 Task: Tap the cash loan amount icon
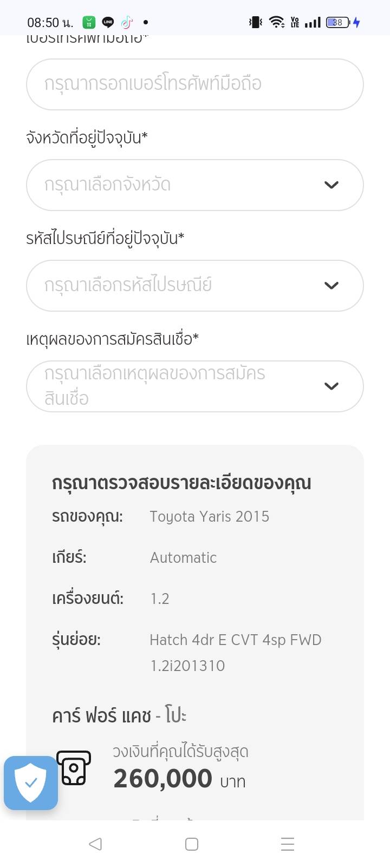74,767
